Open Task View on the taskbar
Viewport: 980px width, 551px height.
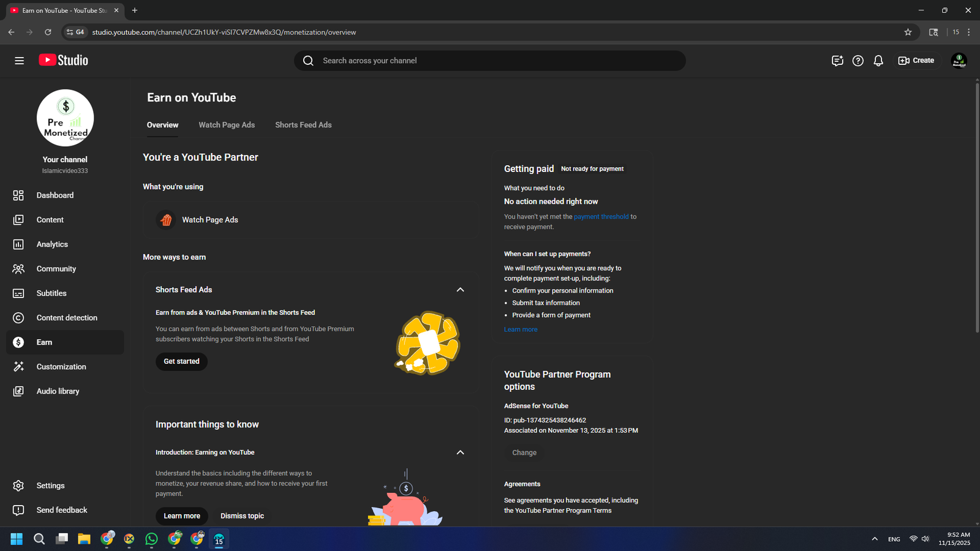pos(62,539)
